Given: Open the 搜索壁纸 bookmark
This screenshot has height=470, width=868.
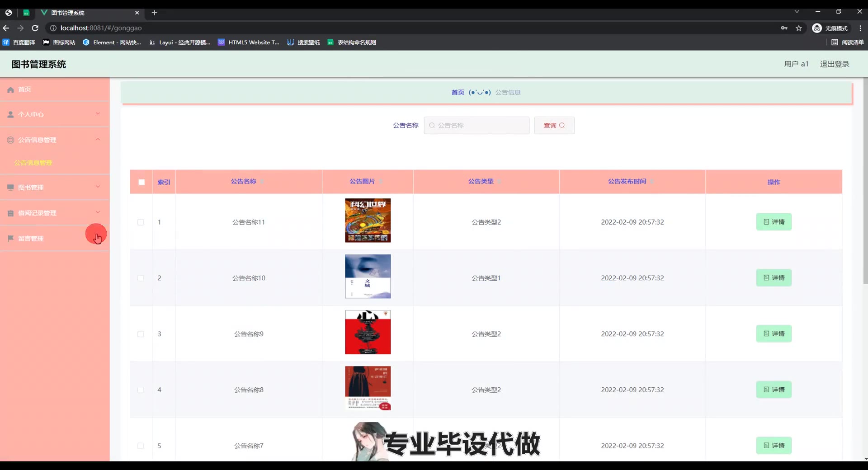Looking at the screenshot, I should [303, 42].
